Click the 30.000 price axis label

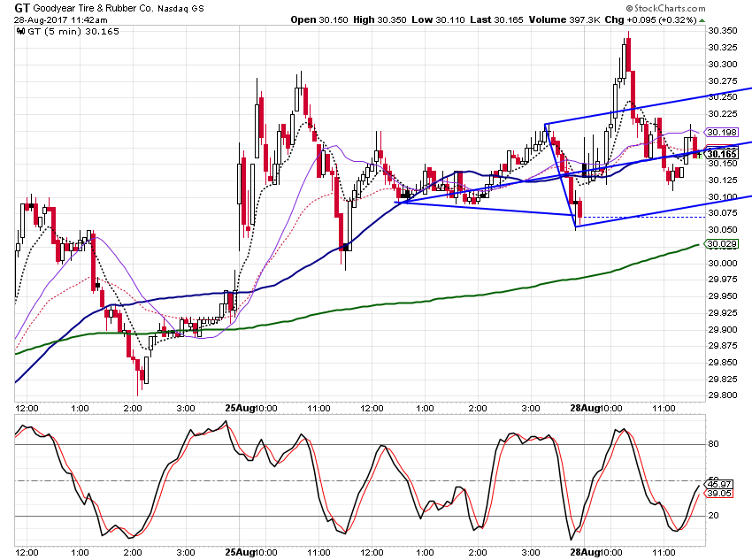pos(723,264)
